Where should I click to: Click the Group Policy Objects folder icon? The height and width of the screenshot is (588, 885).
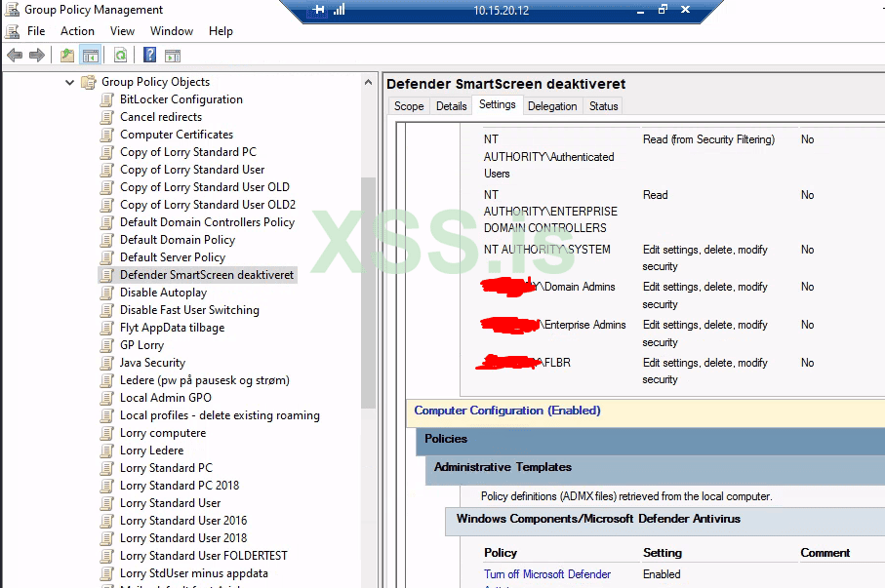89,82
